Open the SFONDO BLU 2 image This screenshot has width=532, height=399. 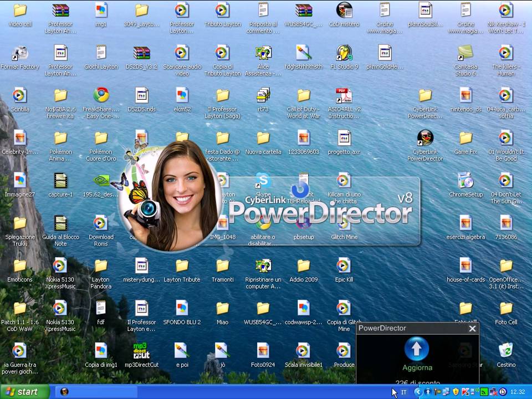(x=182, y=309)
